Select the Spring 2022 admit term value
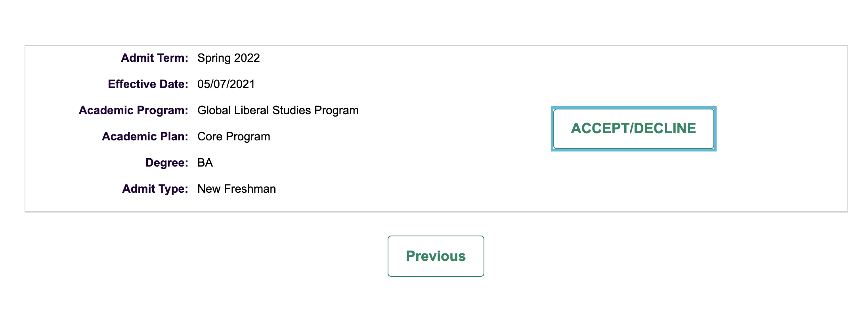868x322 pixels. [228, 58]
